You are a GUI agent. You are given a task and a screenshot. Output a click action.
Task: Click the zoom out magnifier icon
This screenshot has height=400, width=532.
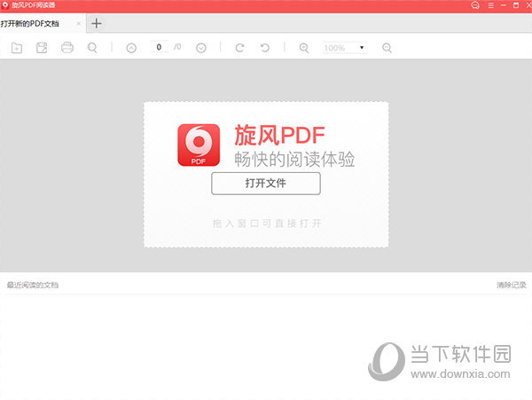(387, 48)
